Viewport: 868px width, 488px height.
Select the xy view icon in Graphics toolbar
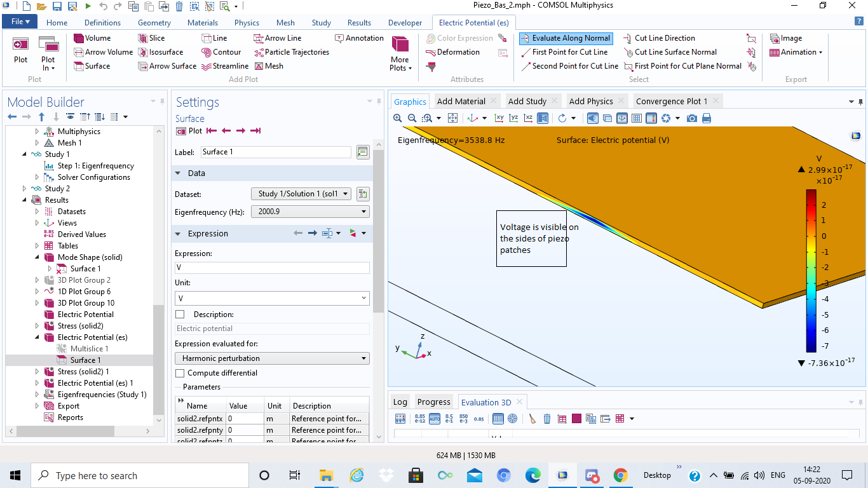click(x=499, y=118)
